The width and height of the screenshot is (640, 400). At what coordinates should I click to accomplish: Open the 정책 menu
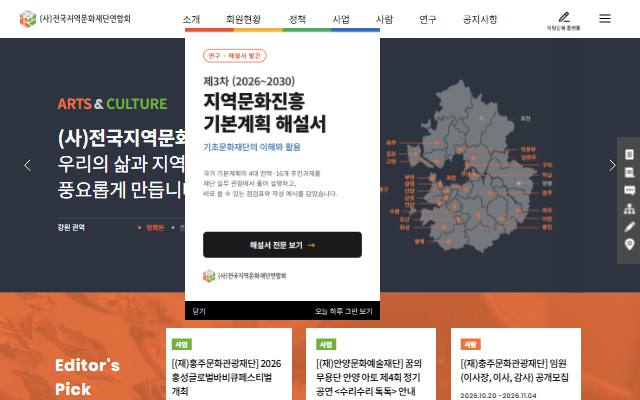[297, 19]
